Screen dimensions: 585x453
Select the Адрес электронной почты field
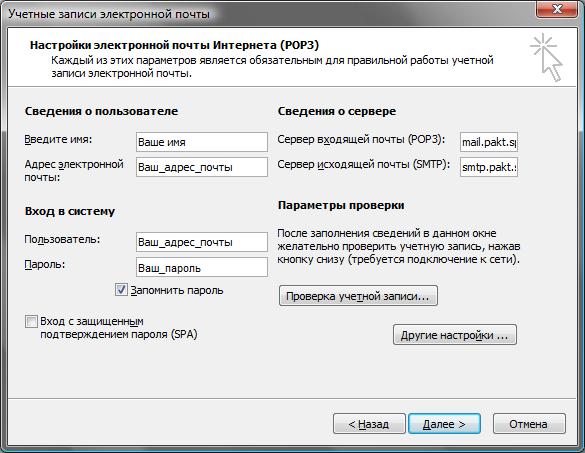coord(202,167)
